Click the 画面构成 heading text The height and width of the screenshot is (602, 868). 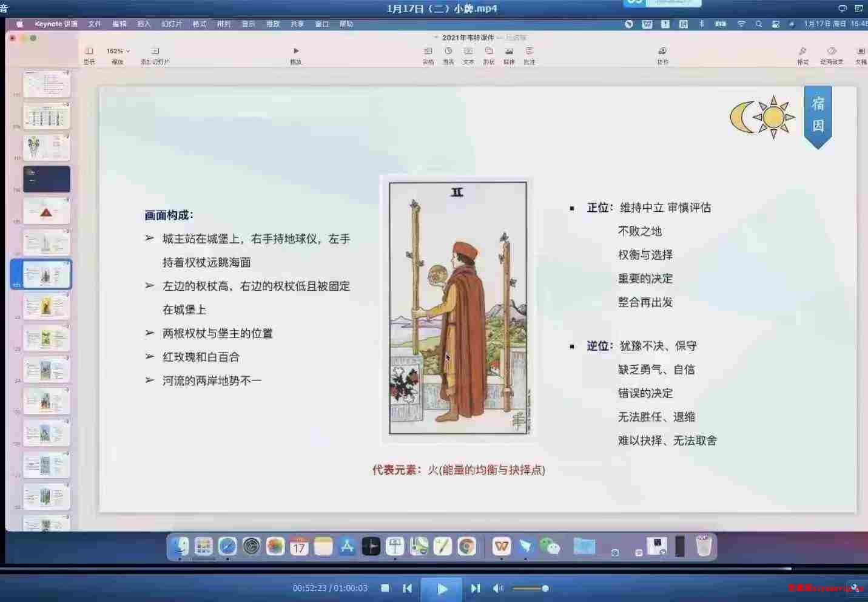(x=169, y=215)
